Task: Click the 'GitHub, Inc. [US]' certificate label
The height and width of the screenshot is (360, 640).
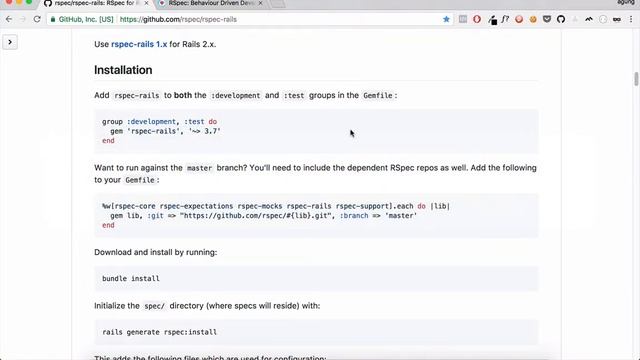Action: (86, 19)
